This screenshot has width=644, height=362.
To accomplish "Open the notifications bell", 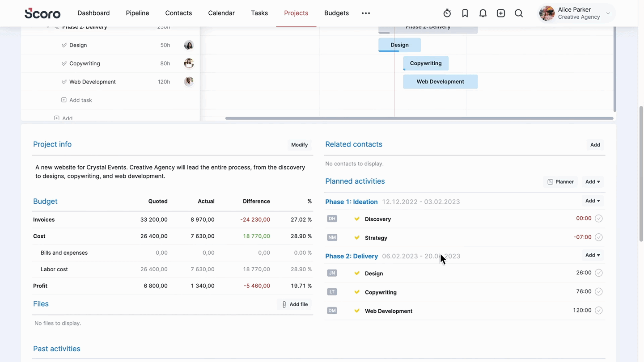I will [483, 13].
